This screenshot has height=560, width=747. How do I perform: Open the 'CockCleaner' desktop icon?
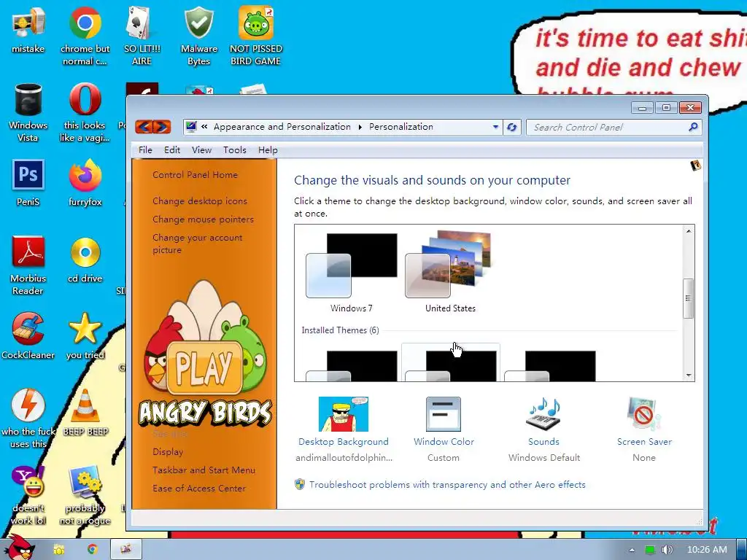28,336
